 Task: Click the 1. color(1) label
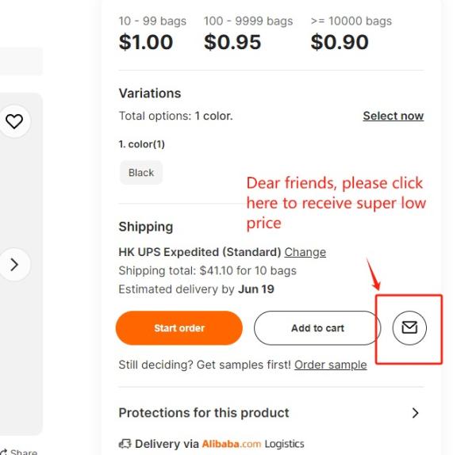(x=142, y=144)
